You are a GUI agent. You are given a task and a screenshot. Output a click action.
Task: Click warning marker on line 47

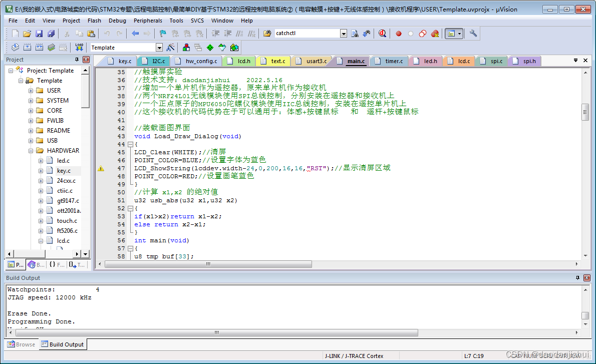(101, 168)
